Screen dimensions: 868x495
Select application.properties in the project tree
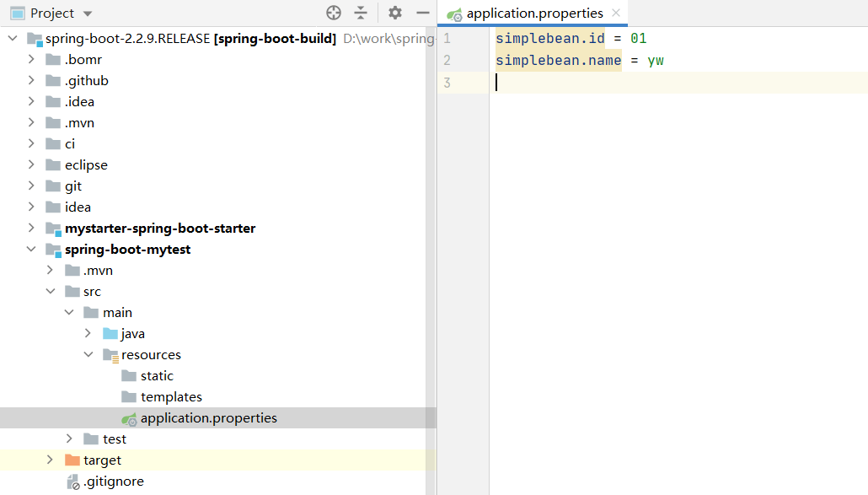(x=208, y=418)
